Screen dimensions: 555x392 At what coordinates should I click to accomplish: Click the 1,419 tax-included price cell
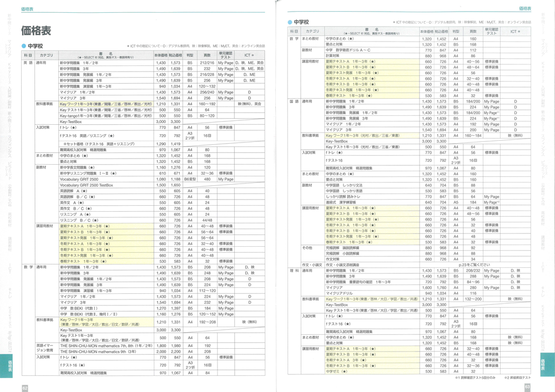[175, 144]
